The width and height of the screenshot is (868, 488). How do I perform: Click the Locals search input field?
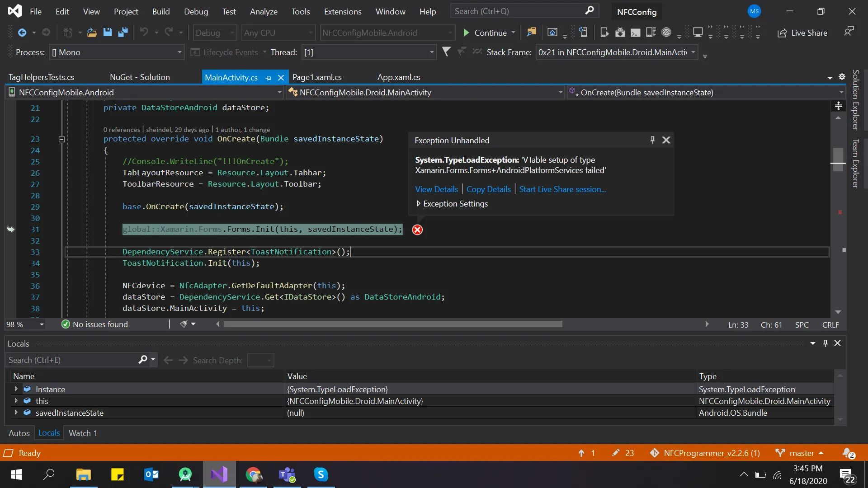point(72,360)
